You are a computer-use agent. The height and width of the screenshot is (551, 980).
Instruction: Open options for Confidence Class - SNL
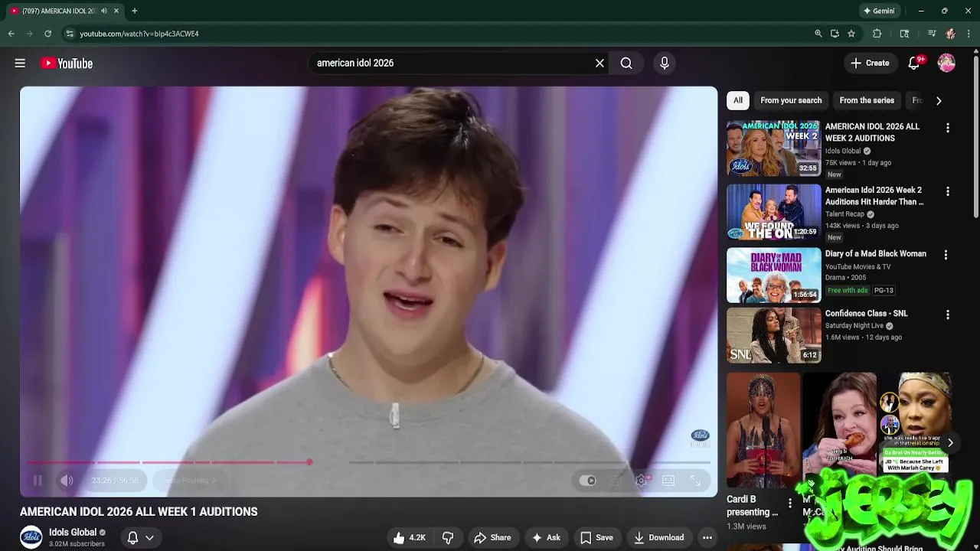948,315
